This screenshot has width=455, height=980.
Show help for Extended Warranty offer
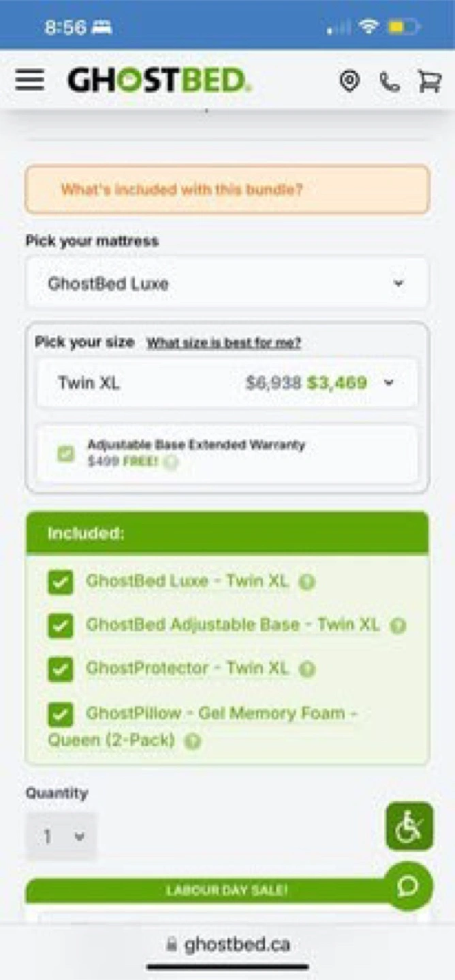170,463
